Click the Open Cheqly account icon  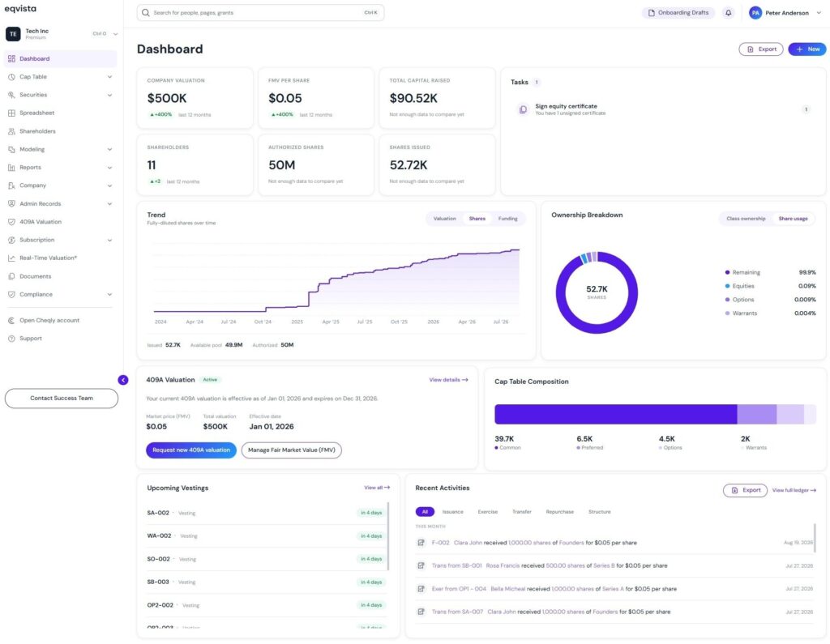tap(11, 321)
